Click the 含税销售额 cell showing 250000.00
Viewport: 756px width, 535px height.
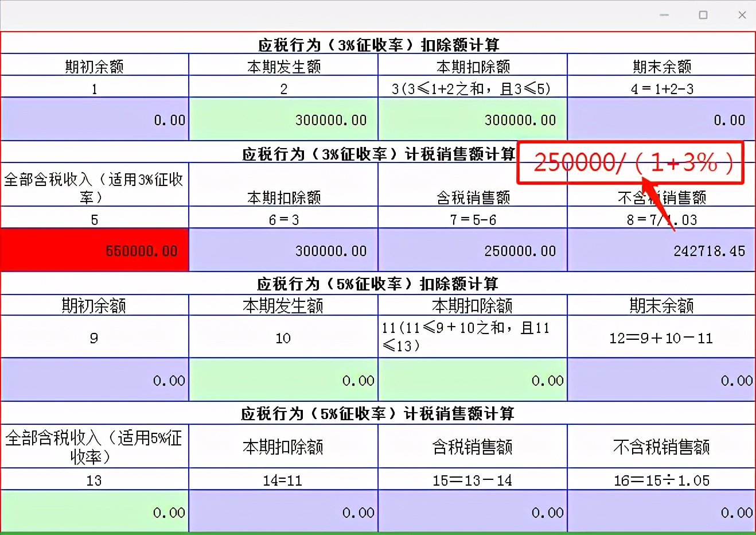tap(472, 250)
